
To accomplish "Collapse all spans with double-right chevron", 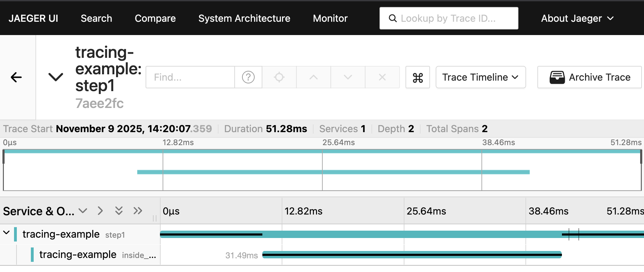I will coord(138,211).
